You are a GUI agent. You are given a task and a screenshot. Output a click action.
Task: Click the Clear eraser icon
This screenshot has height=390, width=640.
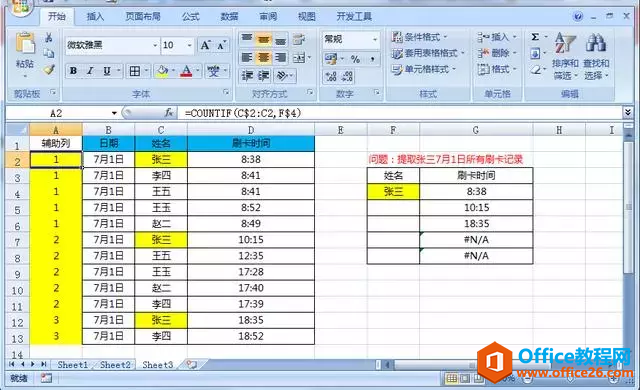[x=536, y=70]
